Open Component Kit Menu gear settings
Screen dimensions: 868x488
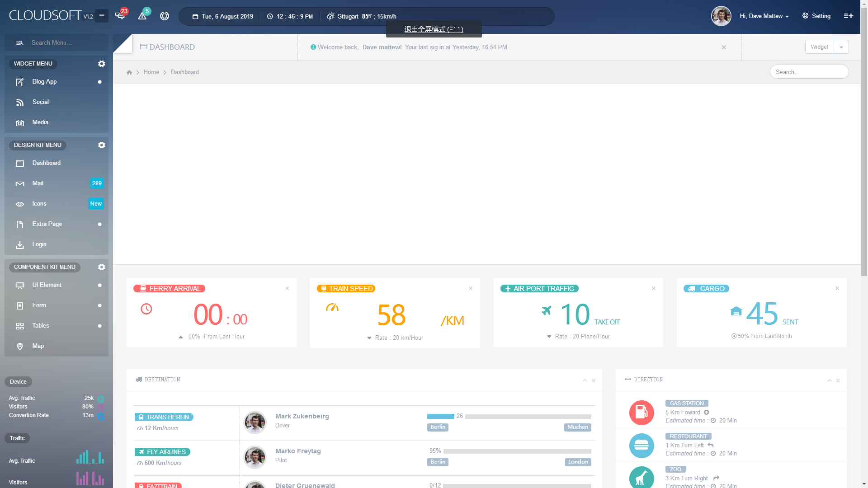(x=102, y=267)
